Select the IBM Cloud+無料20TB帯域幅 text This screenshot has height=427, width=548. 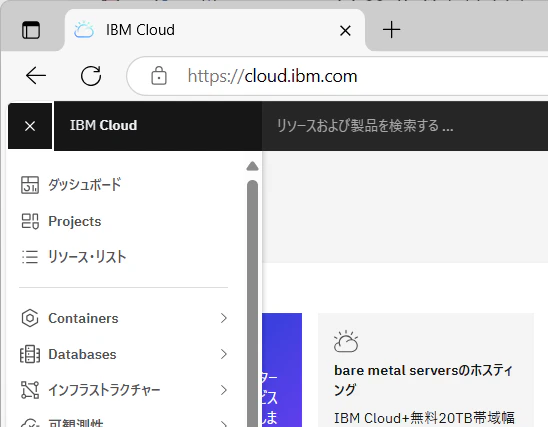424,418
